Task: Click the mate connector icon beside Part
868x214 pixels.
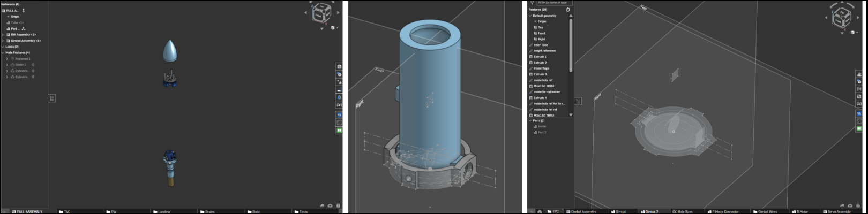Action: tap(24, 29)
